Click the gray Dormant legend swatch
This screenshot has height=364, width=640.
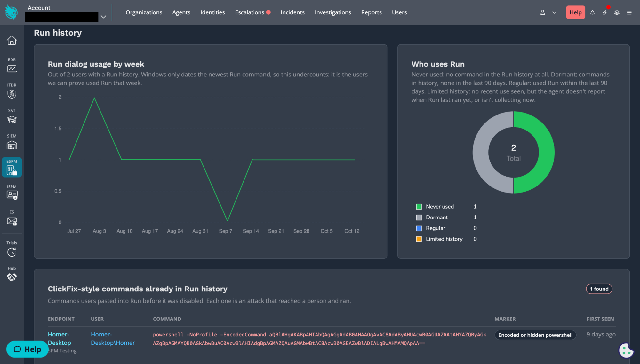[x=419, y=218]
